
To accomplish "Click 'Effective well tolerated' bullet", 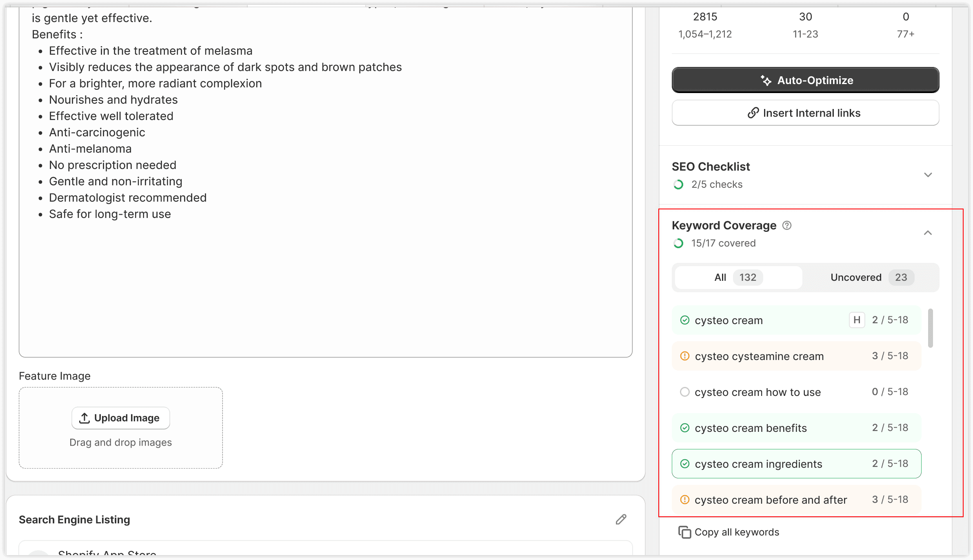I will point(111,116).
